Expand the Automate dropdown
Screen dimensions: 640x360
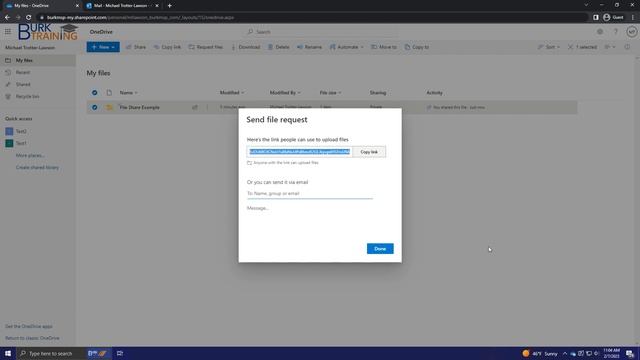(347, 47)
